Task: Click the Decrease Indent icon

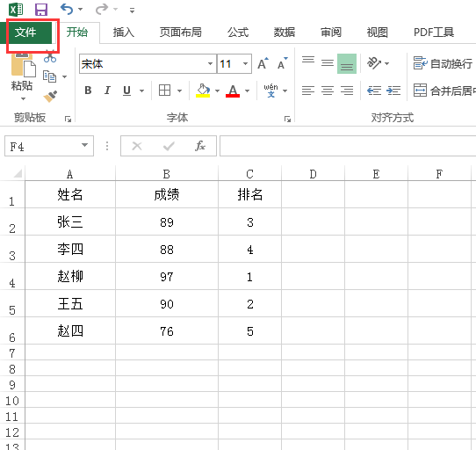Action: point(374,91)
